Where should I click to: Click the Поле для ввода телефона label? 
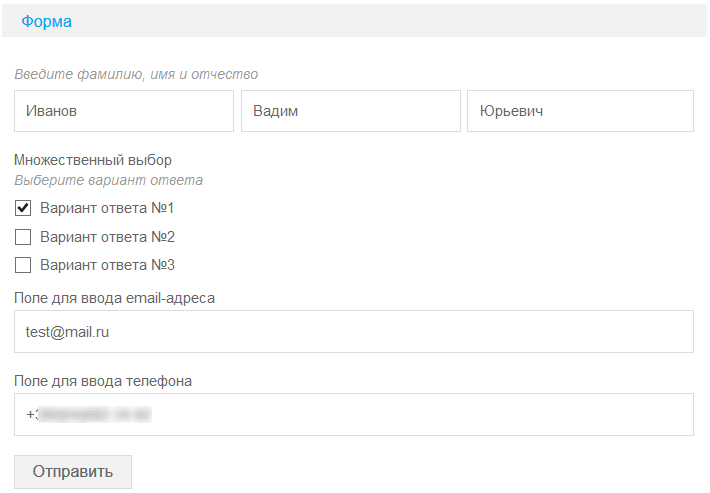coord(103,380)
